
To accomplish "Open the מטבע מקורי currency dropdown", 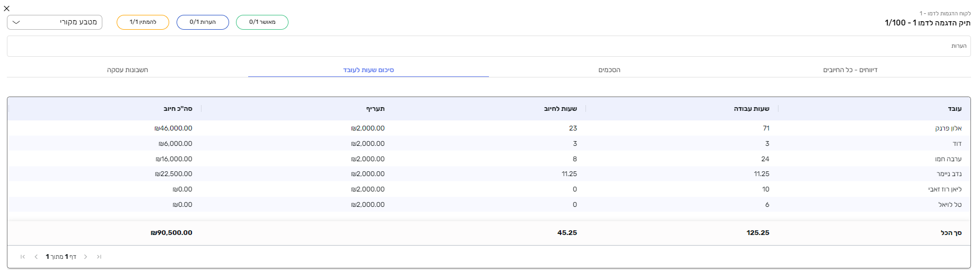I will 55,22.
